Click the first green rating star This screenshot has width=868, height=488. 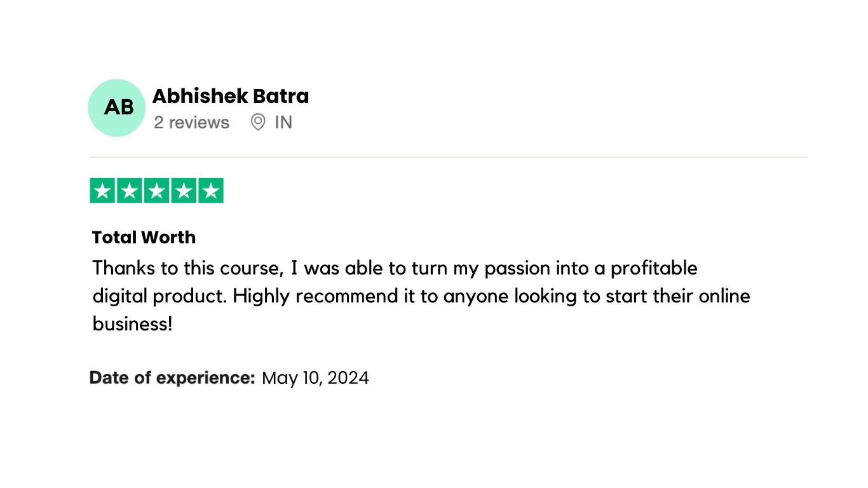tap(103, 191)
